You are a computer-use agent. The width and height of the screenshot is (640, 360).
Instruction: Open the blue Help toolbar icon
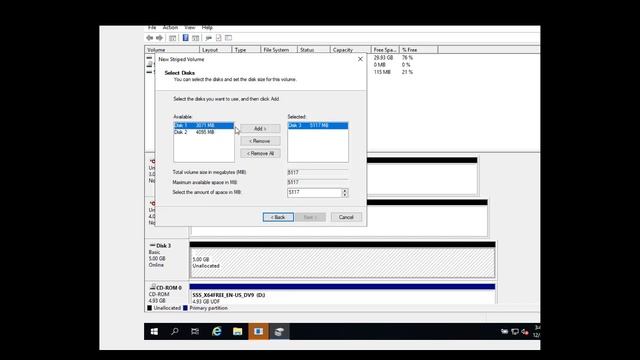(185, 38)
